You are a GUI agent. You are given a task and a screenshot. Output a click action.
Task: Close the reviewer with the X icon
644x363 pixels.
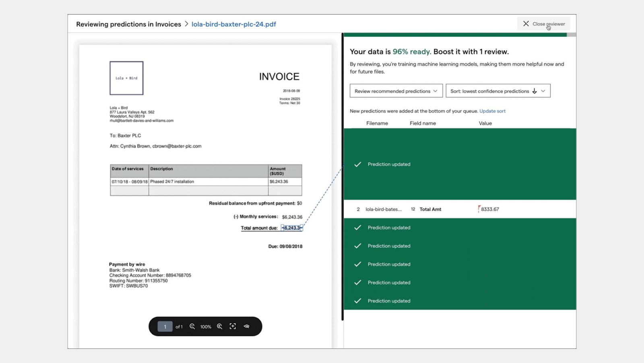click(x=526, y=24)
